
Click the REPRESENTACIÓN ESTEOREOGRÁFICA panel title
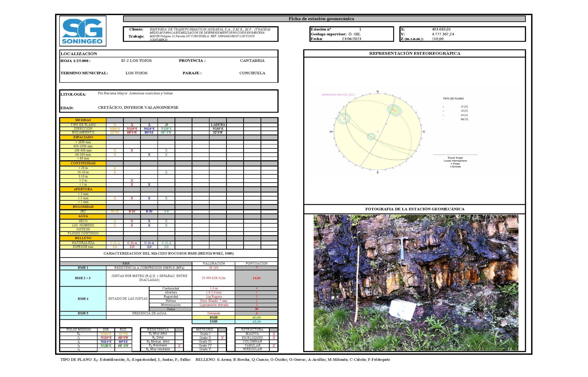click(x=415, y=53)
